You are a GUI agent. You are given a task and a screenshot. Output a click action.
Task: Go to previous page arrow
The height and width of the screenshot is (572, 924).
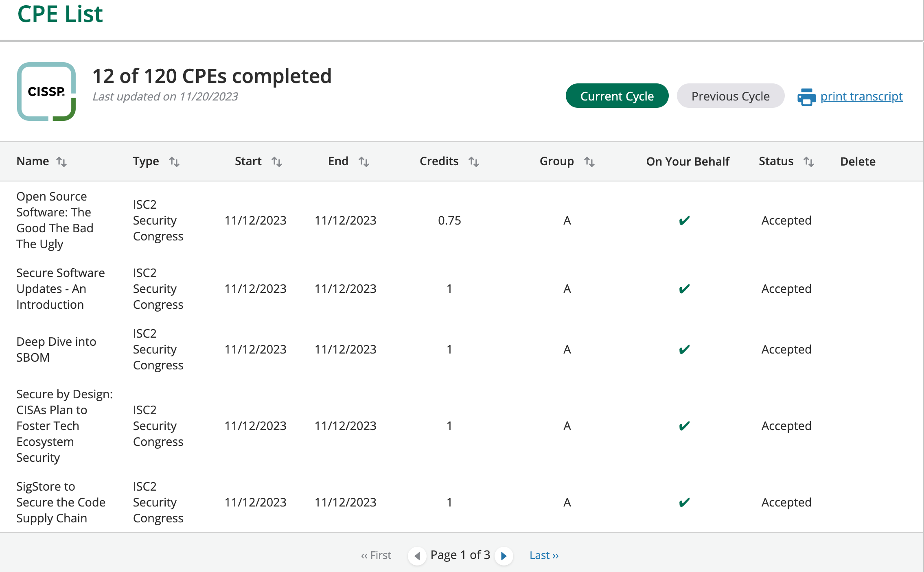[417, 556]
